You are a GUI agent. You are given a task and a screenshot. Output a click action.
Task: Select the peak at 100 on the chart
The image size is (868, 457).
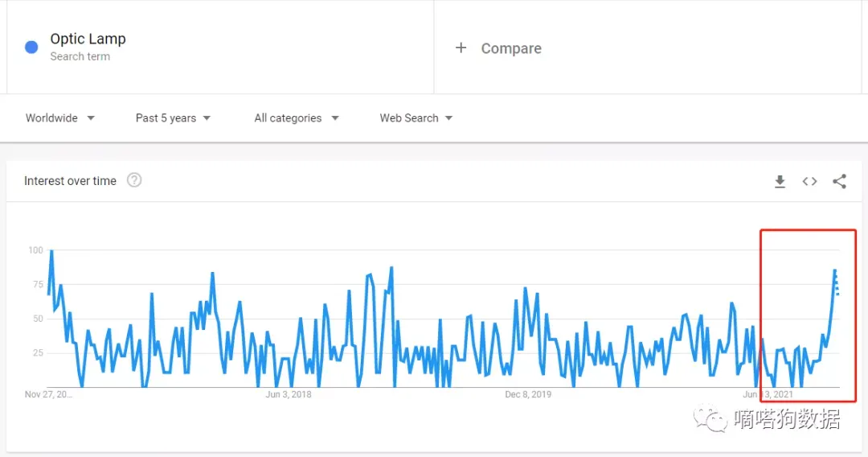[x=51, y=251]
